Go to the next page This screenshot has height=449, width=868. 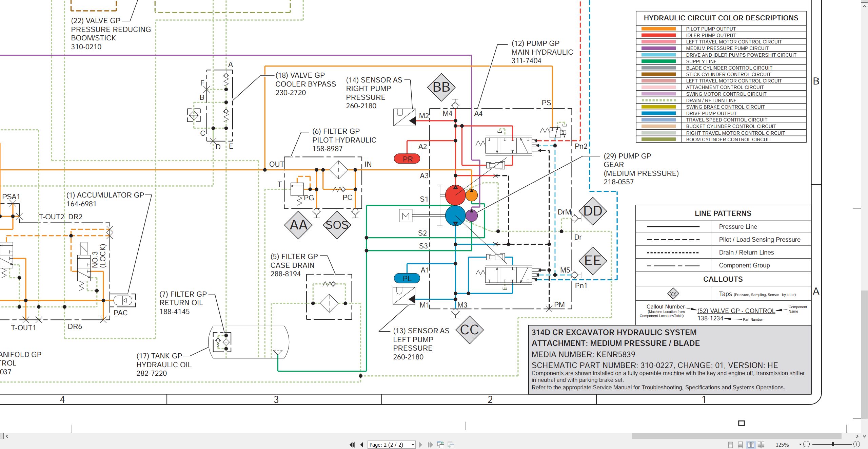421,445
